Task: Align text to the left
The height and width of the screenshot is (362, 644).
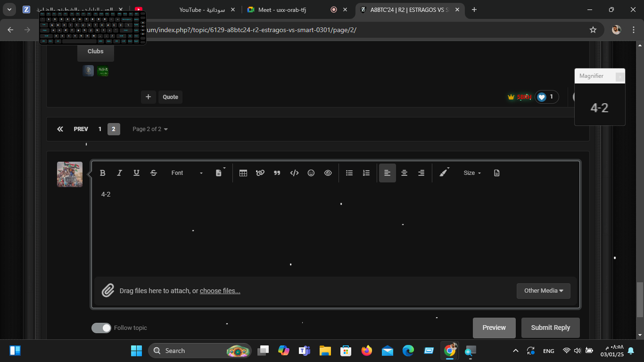Action: click(x=387, y=173)
